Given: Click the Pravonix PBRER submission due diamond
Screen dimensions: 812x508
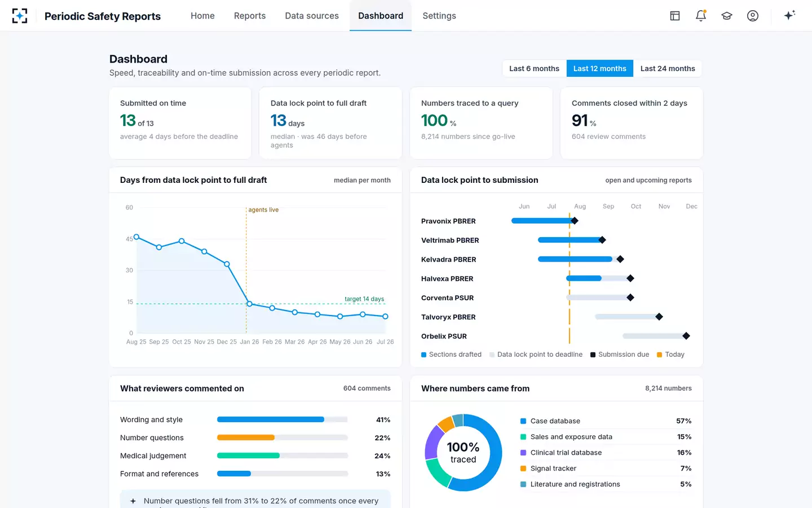Looking at the screenshot, I should [574, 221].
